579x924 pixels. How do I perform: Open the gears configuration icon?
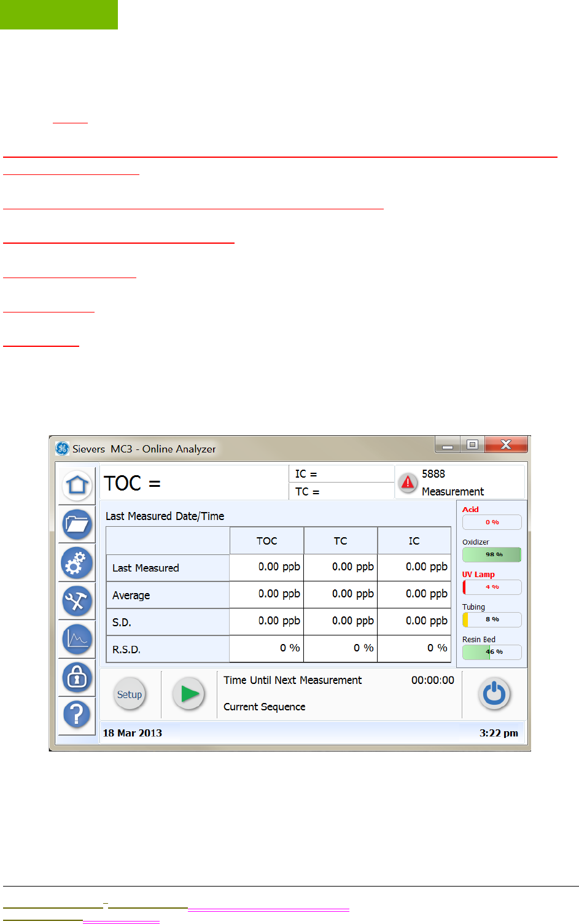pyautogui.click(x=77, y=562)
